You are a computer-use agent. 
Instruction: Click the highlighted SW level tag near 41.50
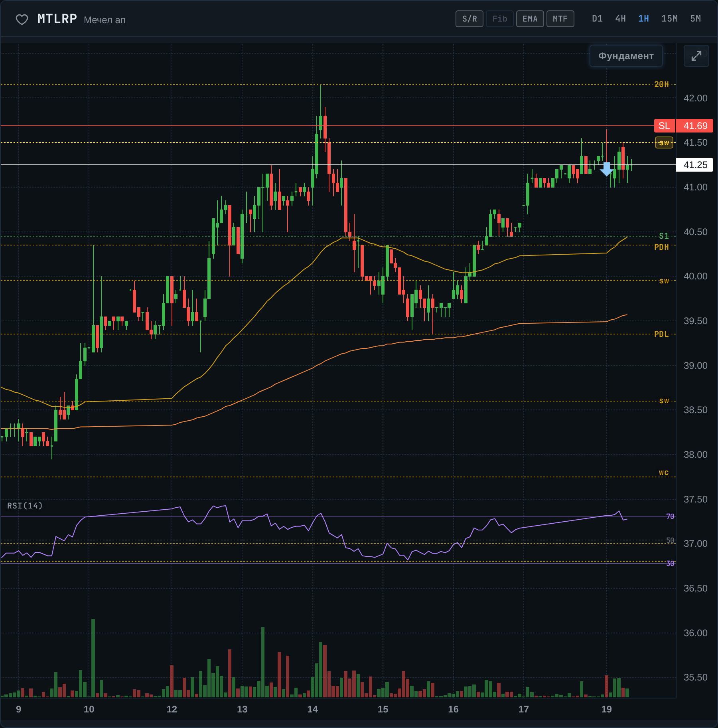pyautogui.click(x=664, y=142)
